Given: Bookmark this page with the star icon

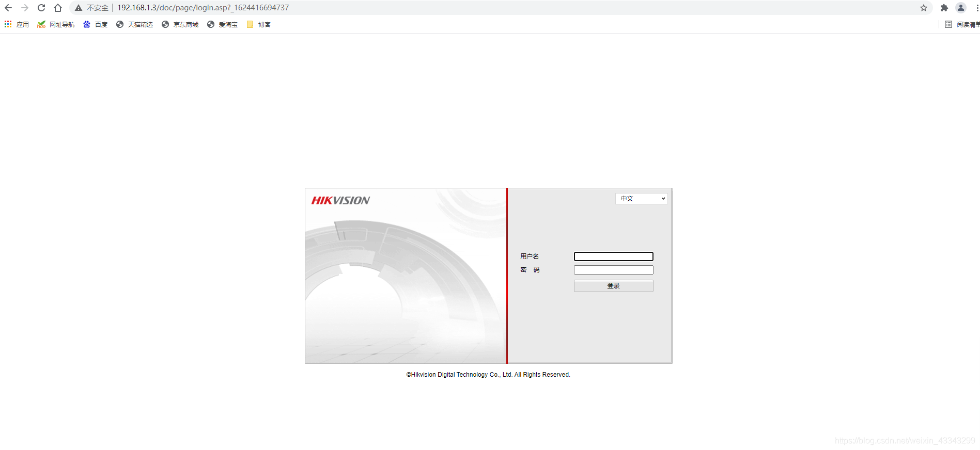Looking at the screenshot, I should 924,8.
